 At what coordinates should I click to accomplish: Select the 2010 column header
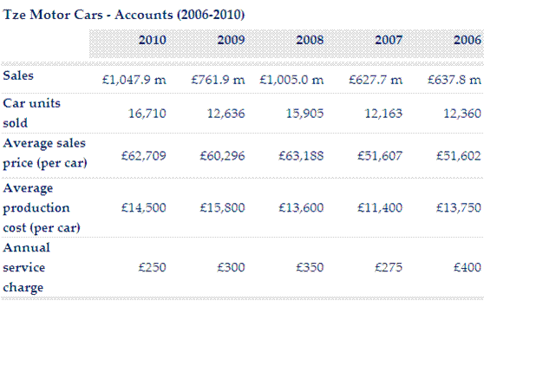coord(152,41)
